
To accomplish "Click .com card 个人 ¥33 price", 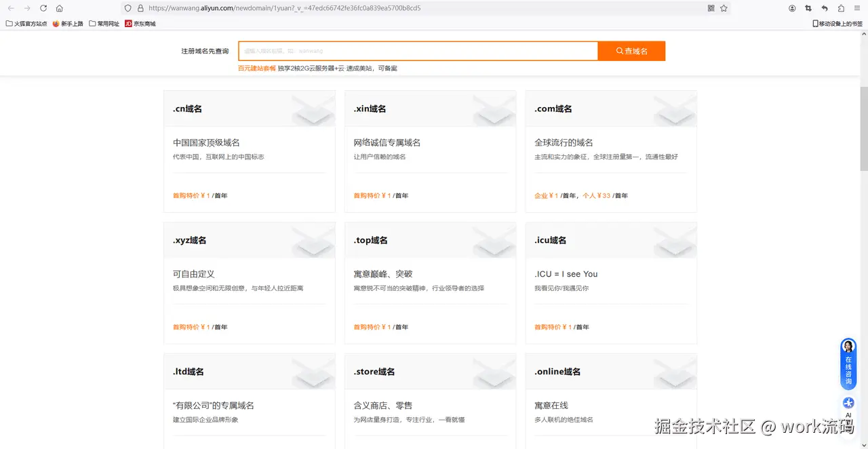I will point(597,195).
